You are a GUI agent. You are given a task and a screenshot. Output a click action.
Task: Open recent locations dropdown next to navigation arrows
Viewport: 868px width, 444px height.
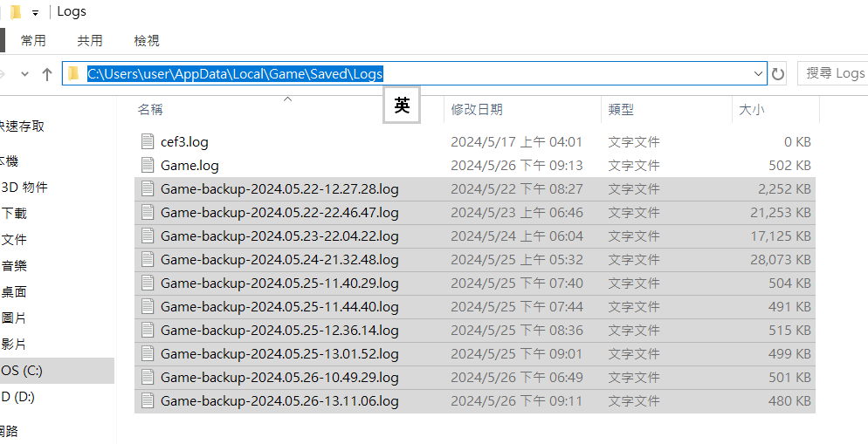pyautogui.click(x=25, y=73)
